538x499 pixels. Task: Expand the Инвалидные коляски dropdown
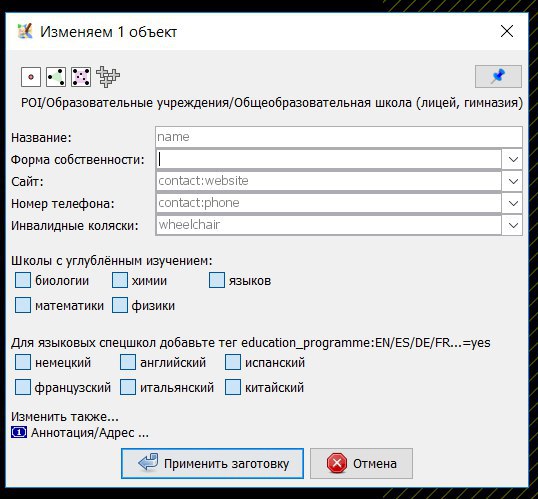[x=513, y=225]
